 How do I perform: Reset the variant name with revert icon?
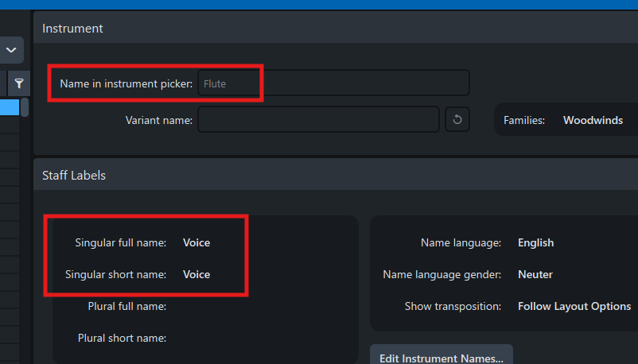pyautogui.click(x=457, y=119)
